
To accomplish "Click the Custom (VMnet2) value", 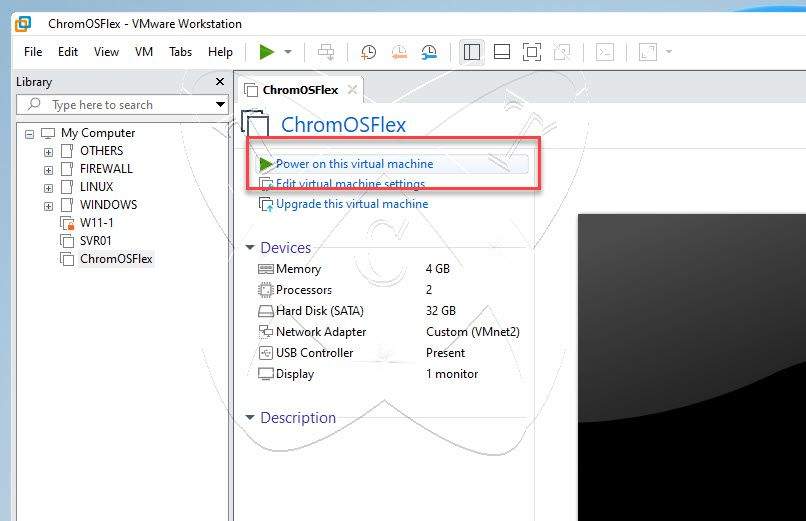I will [473, 332].
